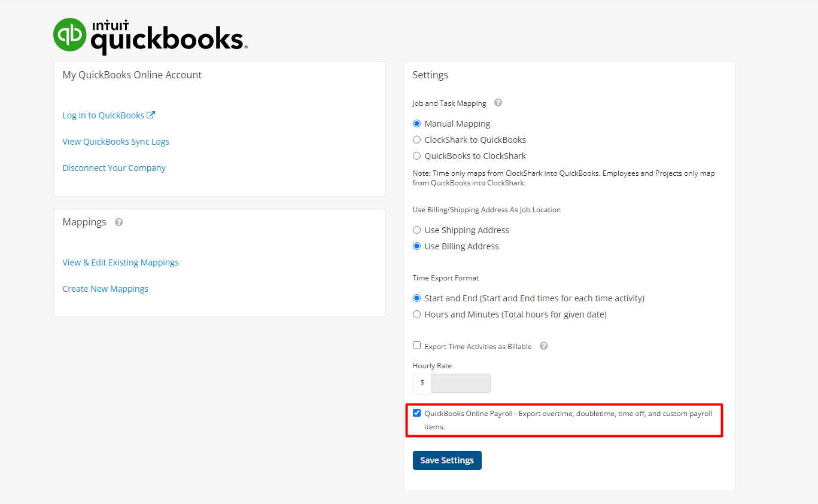Open View QuickBooks Sync Logs
Image resolution: width=818 pixels, height=504 pixels.
[x=116, y=142]
